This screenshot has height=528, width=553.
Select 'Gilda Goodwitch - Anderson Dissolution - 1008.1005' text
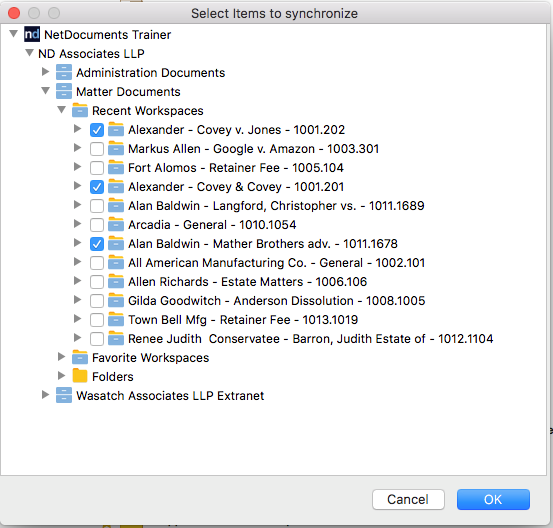[276, 301]
